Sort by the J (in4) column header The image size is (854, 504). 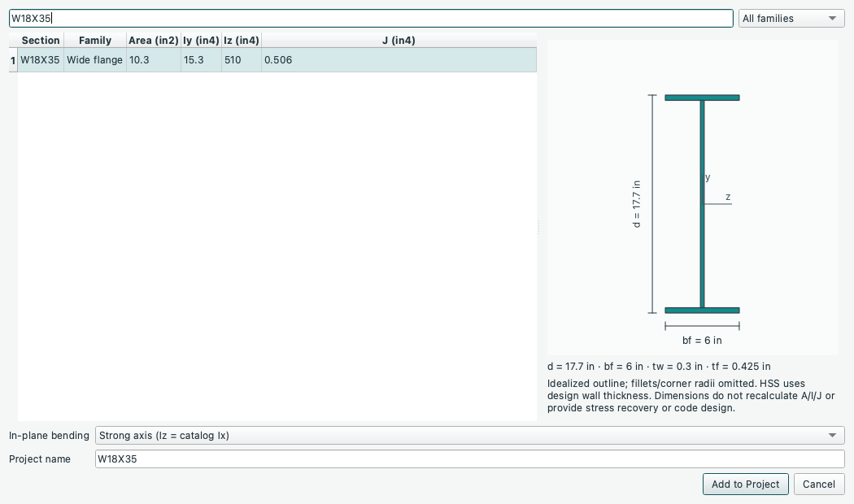(x=399, y=41)
